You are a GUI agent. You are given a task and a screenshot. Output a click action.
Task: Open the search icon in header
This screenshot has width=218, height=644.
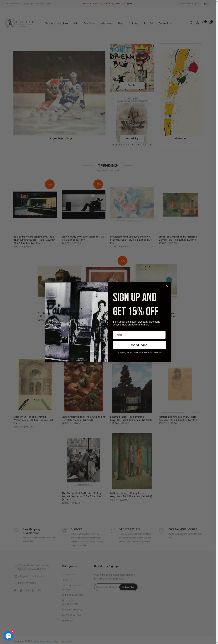[x=191, y=23]
